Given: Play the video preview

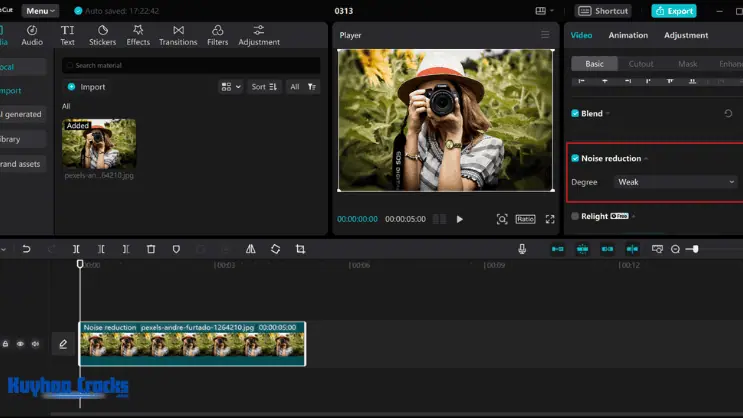Looking at the screenshot, I should pos(460,219).
